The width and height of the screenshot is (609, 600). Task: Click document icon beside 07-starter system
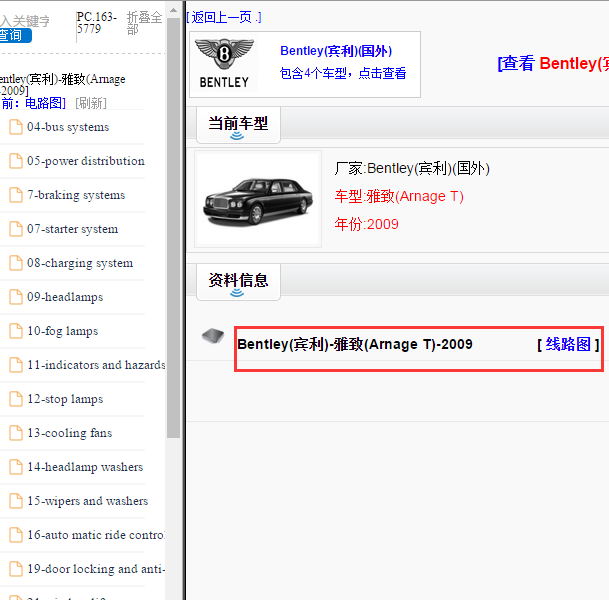click(16, 229)
